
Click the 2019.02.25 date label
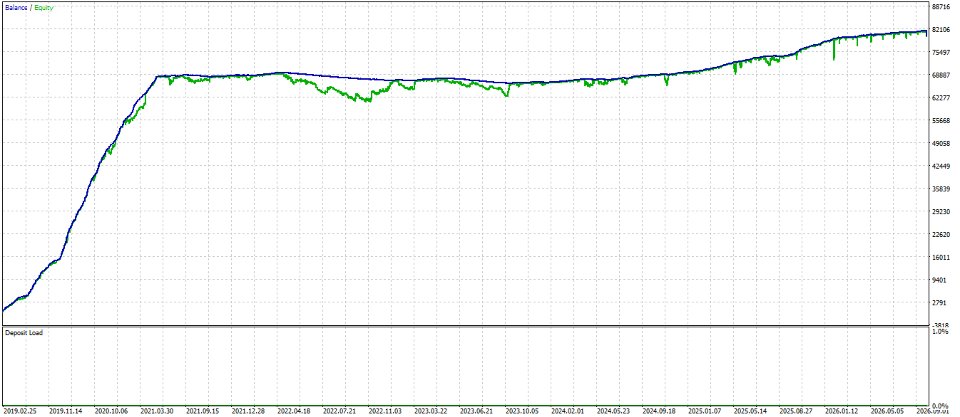20,412
